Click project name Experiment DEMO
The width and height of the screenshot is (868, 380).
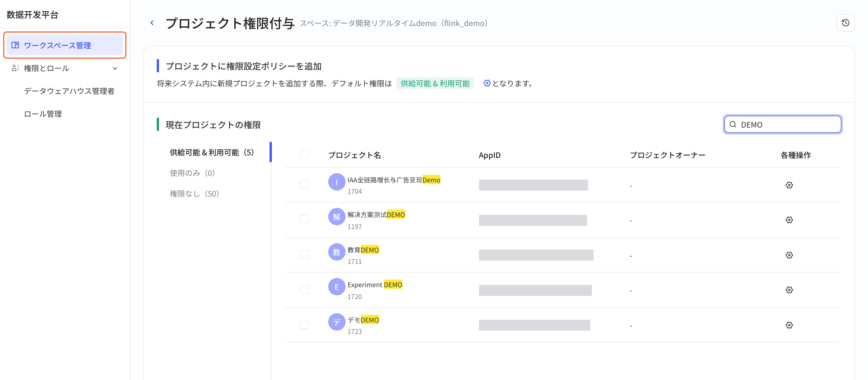375,284
